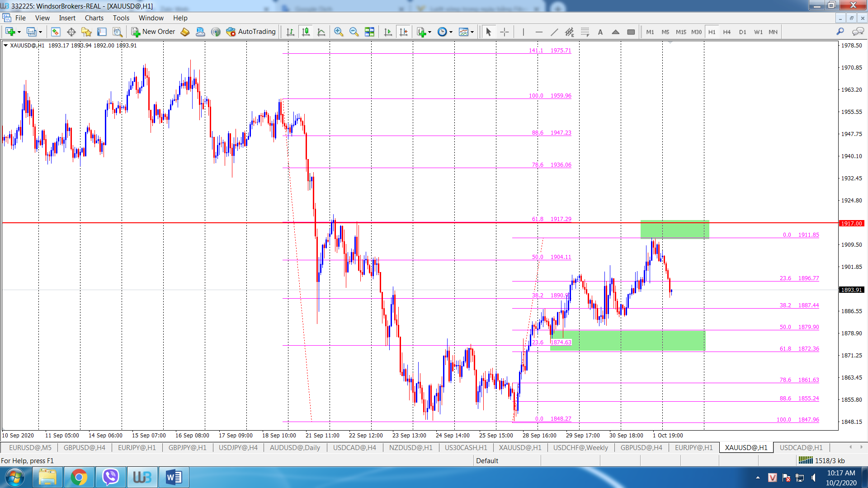Switch to the USDCHF@,Weekly chart tab
This screenshot has height=488, width=868.
pos(580,448)
